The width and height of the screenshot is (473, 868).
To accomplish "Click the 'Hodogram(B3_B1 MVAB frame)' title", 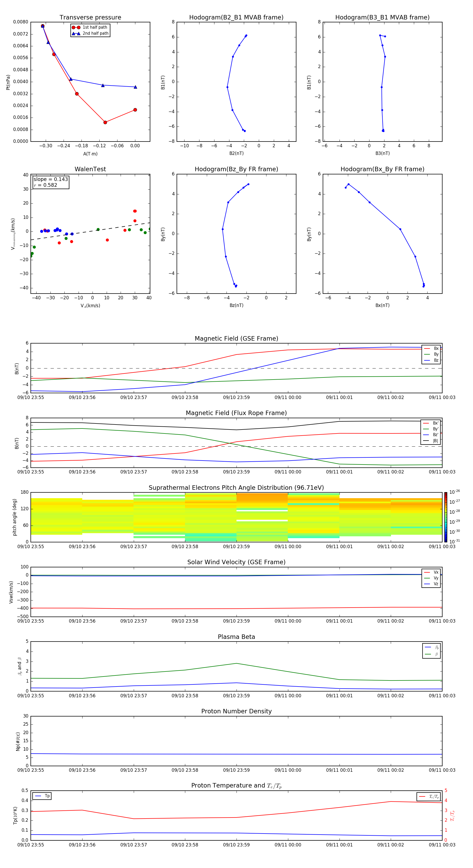I will pos(382,17).
